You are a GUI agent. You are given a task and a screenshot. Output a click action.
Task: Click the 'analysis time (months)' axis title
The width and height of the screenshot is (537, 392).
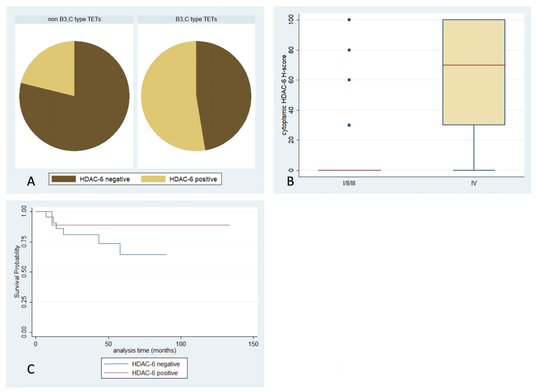145,350
